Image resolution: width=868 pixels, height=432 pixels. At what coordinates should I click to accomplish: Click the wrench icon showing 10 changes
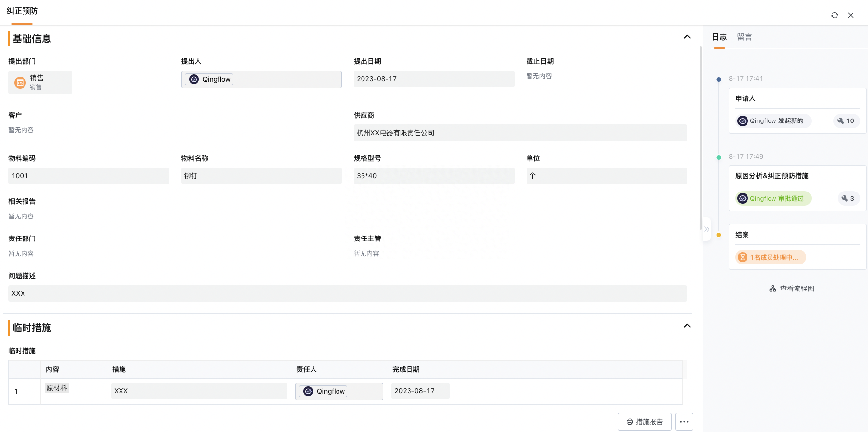point(841,120)
